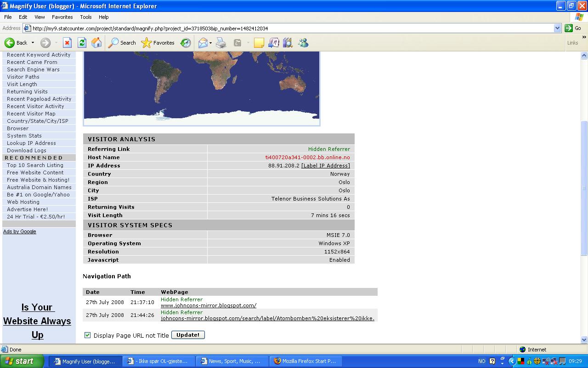Click the four-colored squares tray icon
This screenshot has width=588, height=368.
pos(520,361)
